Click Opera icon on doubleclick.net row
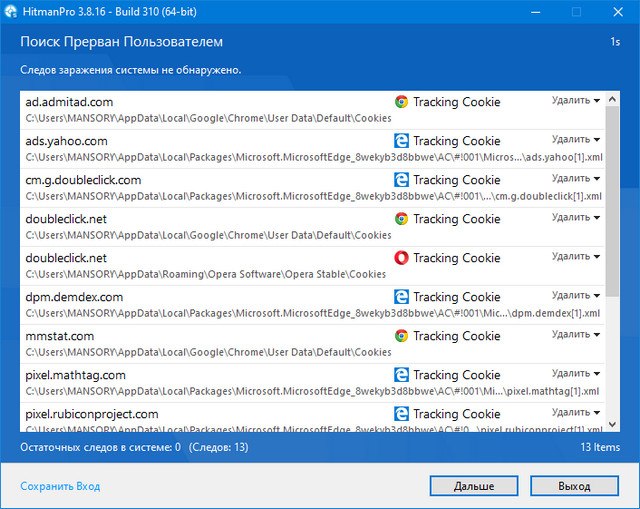 (401, 258)
